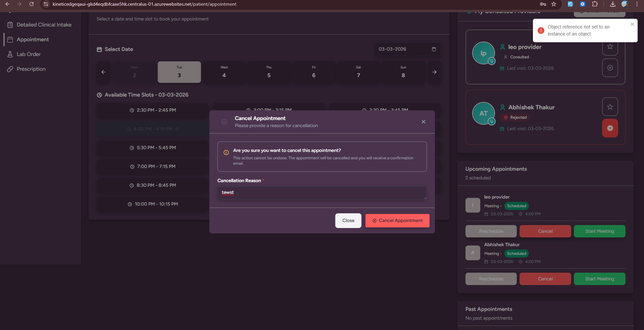Select Wed 4 in date strip
Screen dimensions: 644x330
[224, 72]
